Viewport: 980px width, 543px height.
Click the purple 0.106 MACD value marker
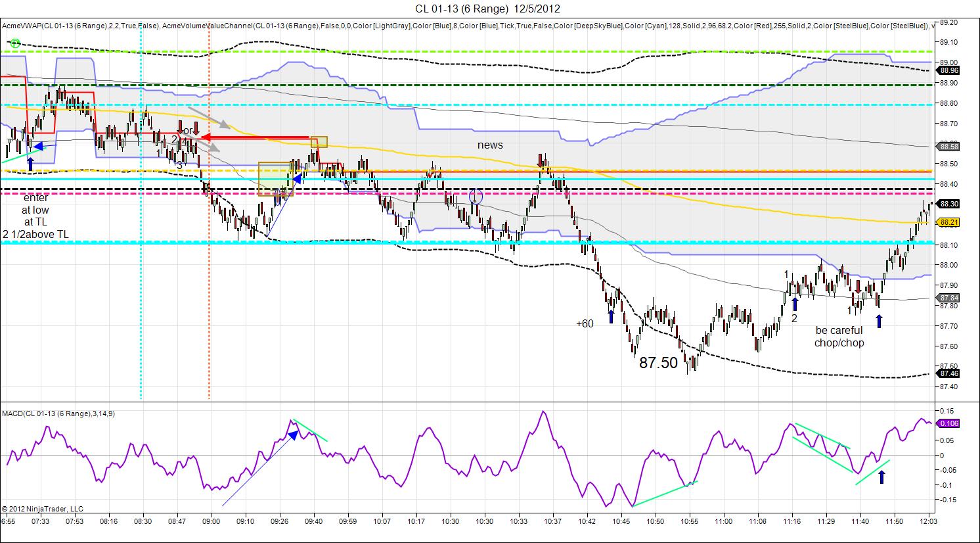(949, 423)
